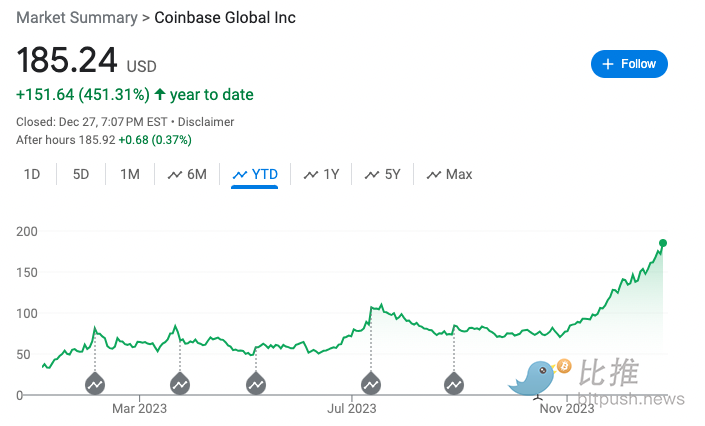Image resolution: width=705 pixels, height=426 pixels.
Task: Select the YTD tab
Action: tap(254, 174)
